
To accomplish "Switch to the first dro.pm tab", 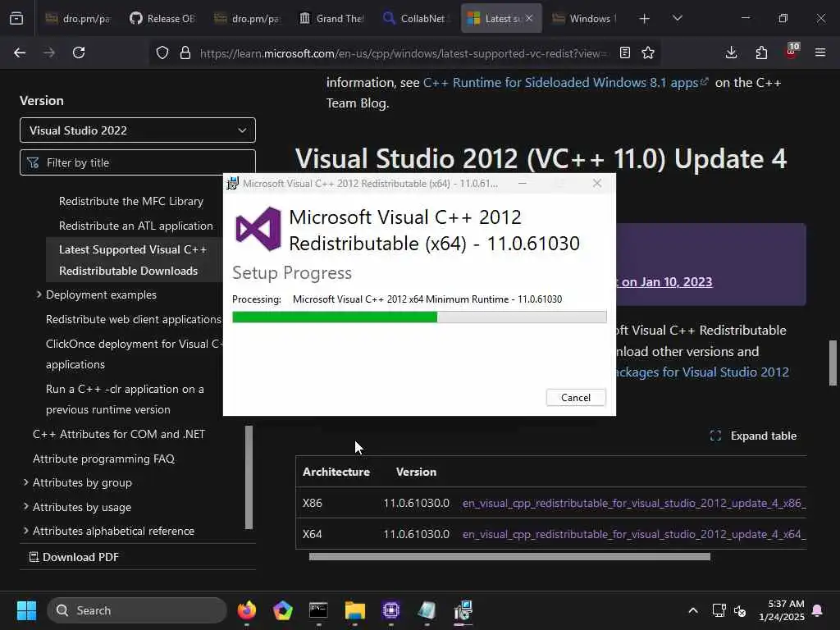I will pos(79,19).
